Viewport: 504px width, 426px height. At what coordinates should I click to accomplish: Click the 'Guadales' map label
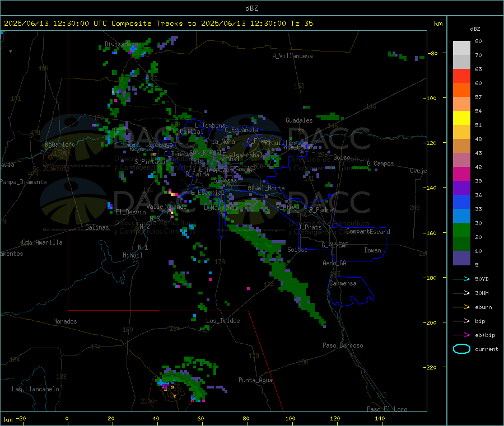click(299, 120)
